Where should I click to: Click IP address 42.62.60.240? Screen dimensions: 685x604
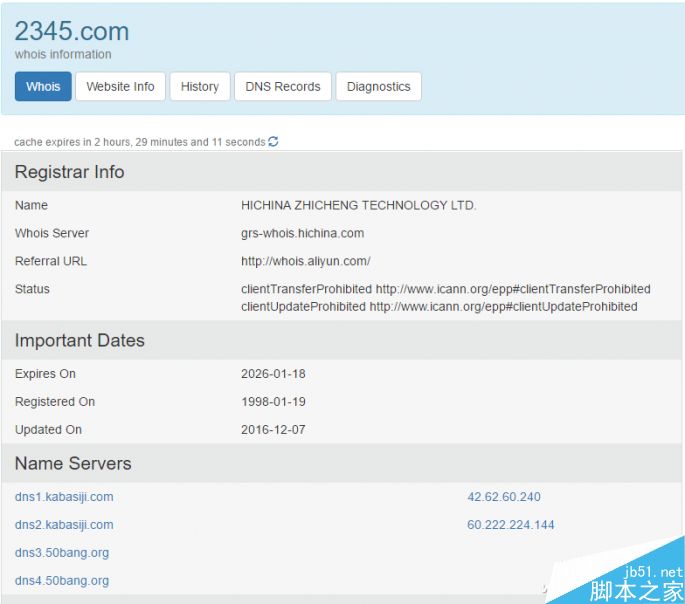503,497
